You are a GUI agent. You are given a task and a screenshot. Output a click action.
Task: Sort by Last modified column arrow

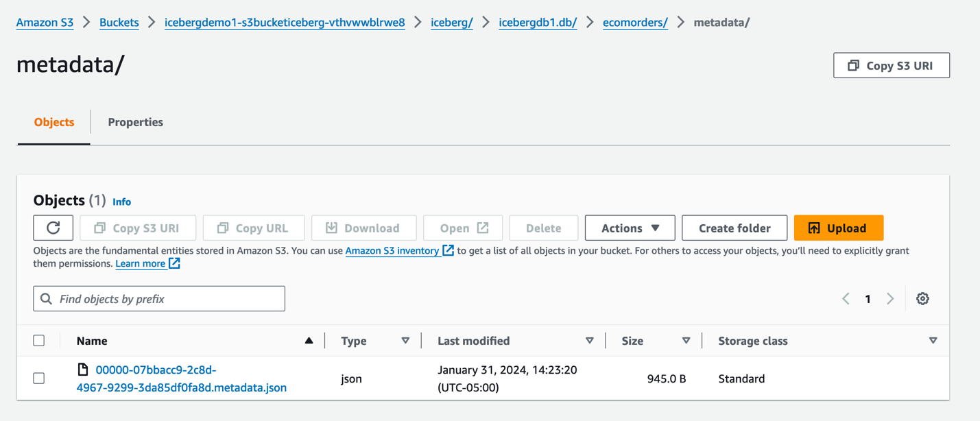pyautogui.click(x=589, y=340)
